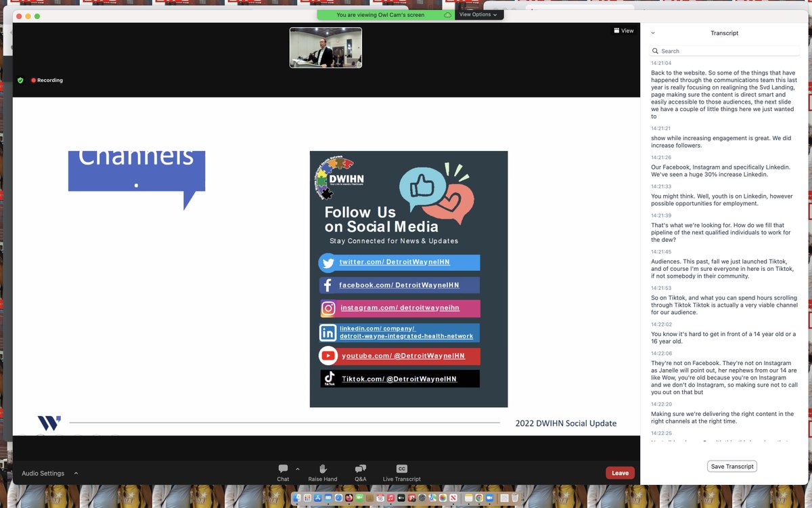812x508 pixels.
Task: Click the cloud icon in sharing banner
Action: pos(447,15)
